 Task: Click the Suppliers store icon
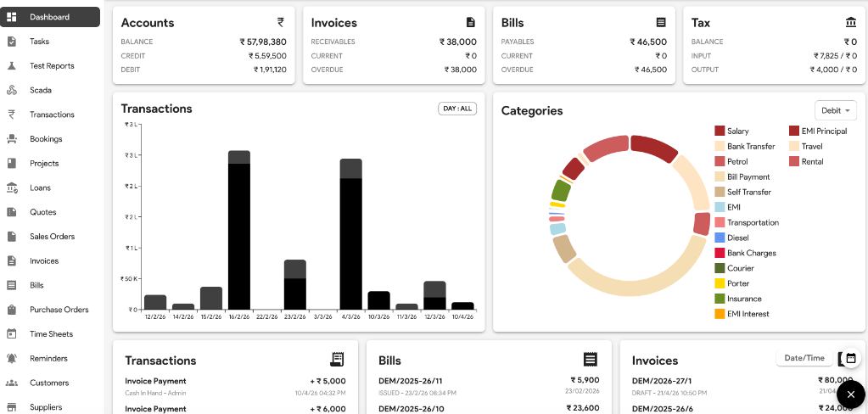(x=11, y=407)
